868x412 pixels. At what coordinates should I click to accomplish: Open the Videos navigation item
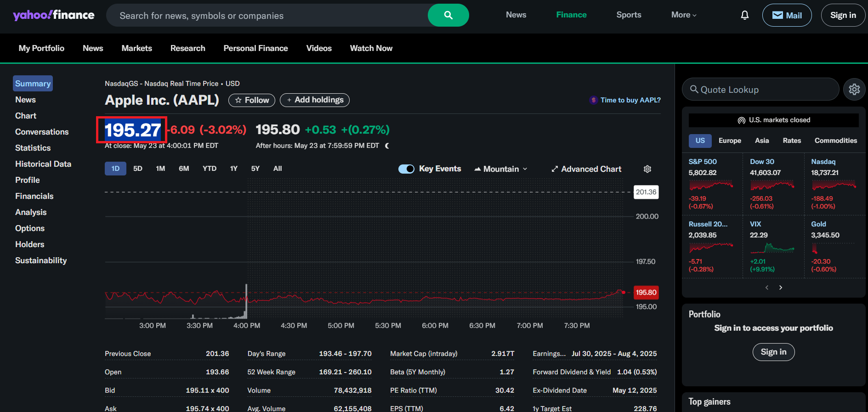point(319,48)
